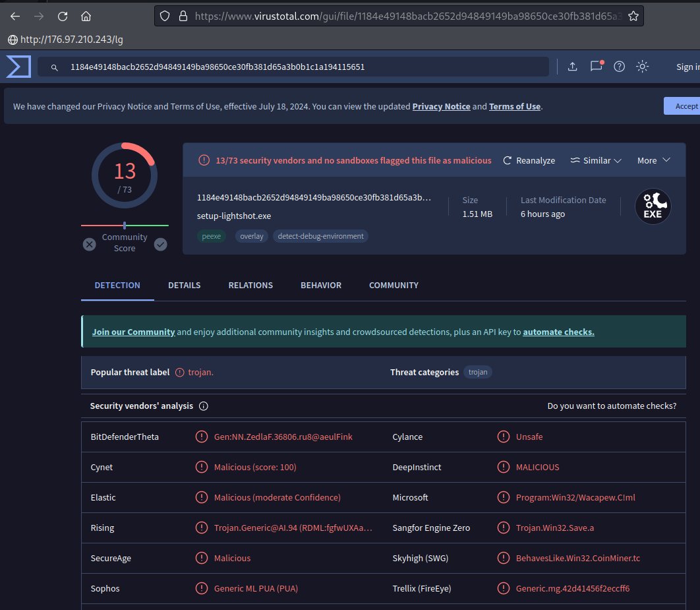This screenshot has height=610, width=700.
Task: Go back with the browser back arrow
Action: tap(15, 16)
